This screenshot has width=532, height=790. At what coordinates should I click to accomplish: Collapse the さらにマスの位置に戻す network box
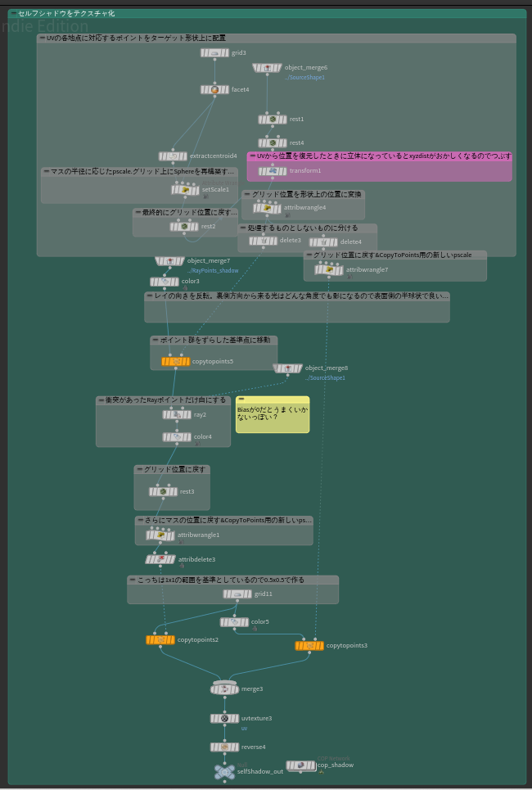(140, 520)
